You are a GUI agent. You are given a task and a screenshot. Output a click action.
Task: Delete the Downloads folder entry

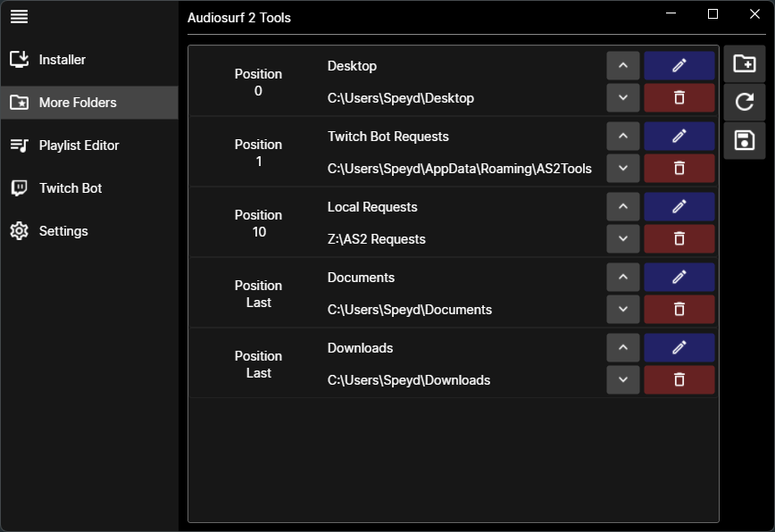(679, 380)
